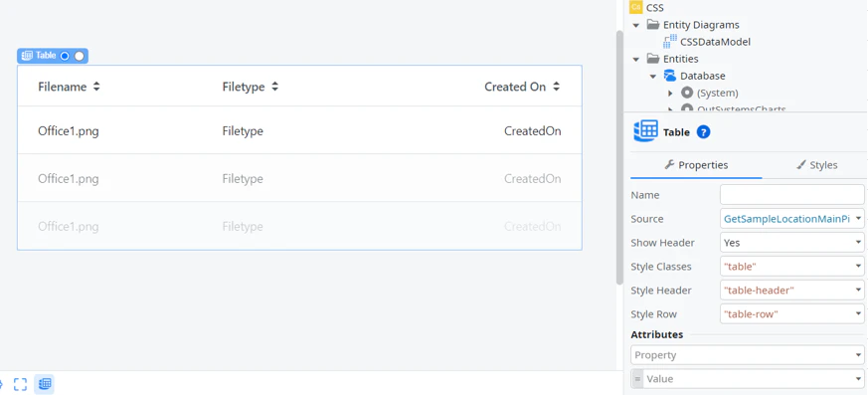The height and width of the screenshot is (395, 868).
Task: Expand the (System) node
Action: tap(670, 93)
